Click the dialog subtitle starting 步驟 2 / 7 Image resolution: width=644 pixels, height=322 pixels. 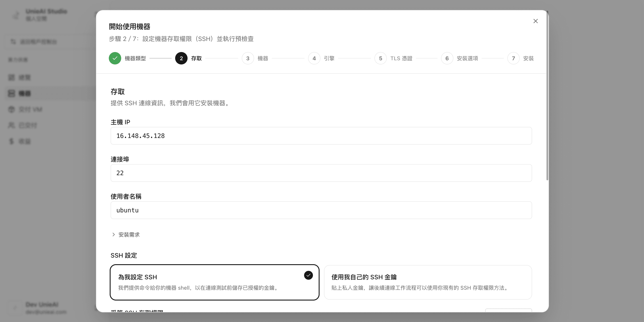pyautogui.click(x=181, y=39)
